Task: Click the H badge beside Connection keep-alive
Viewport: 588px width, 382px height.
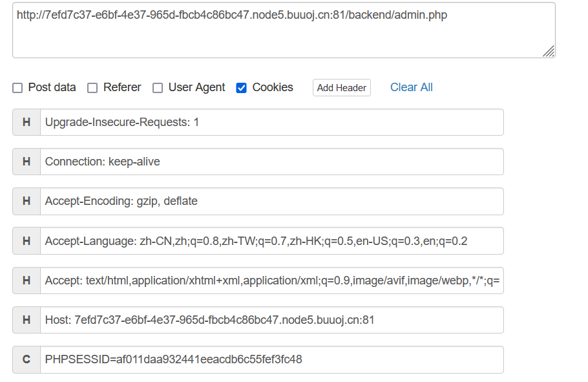Action: click(26, 162)
